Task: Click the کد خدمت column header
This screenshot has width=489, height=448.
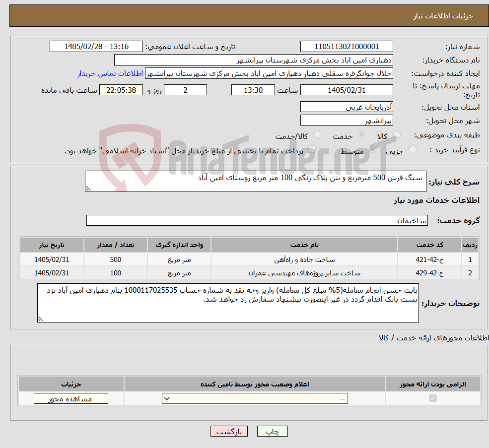Action: pyautogui.click(x=429, y=245)
